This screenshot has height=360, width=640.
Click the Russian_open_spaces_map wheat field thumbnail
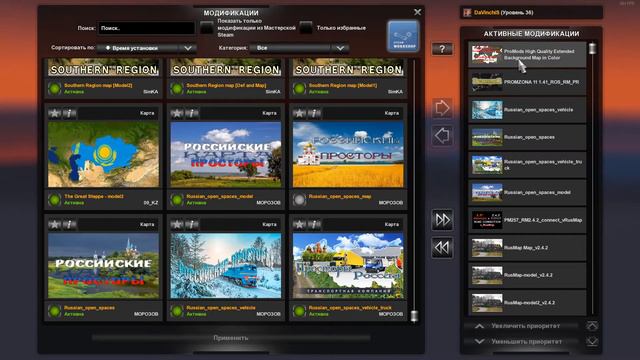pyautogui.click(x=348, y=155)
